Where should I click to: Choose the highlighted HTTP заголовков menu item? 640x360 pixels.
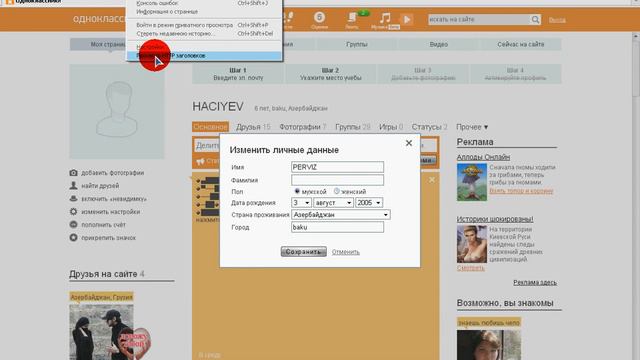point(204,56)
